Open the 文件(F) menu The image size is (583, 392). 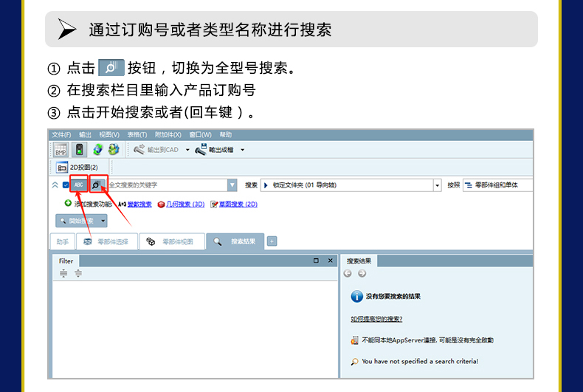(x=61, y=135)
